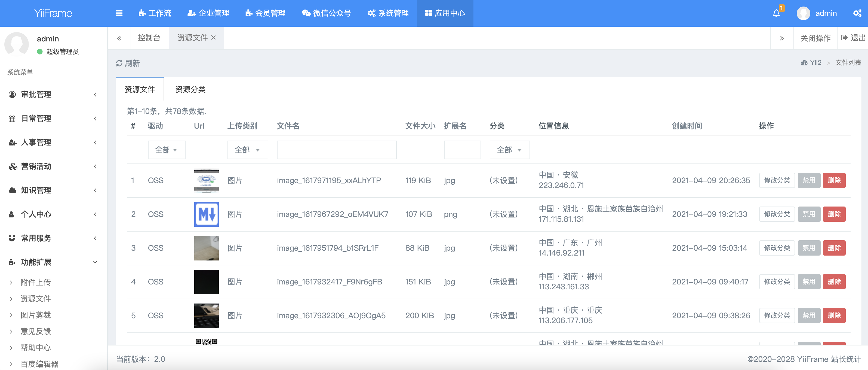Open the 上传类别 filter dropdown
Image resolution: width=868 pixels, height=370 pixels.
(x=247, y=150)
